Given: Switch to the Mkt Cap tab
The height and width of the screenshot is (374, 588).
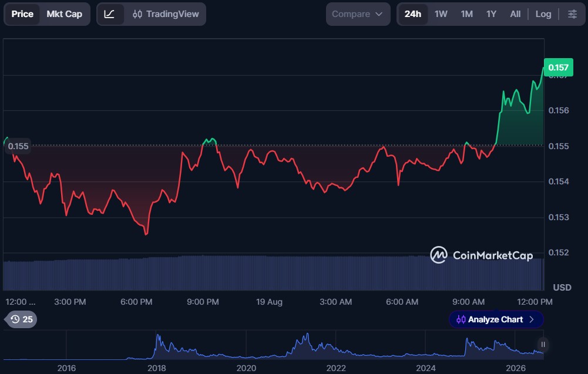Looking at the screenshot, I should (64, 14).
